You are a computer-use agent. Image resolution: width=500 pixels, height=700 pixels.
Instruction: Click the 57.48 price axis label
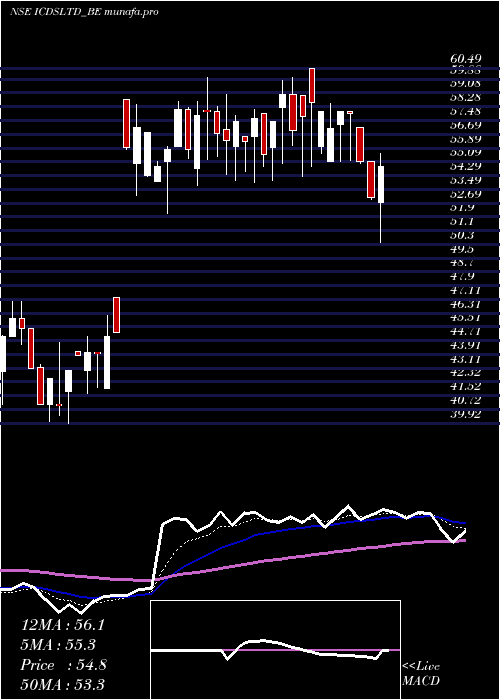[x=465, y=111]
